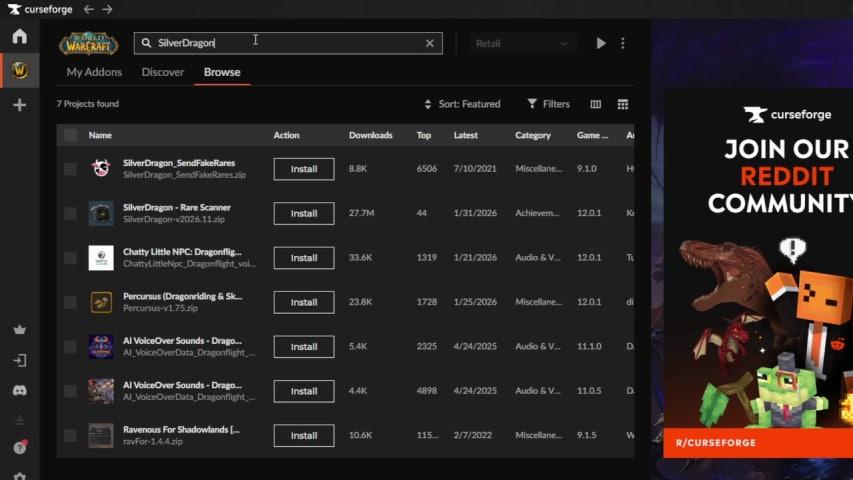Click the 7/10/2021 latest date cell
Viewport: 853px width, 480px height.
[475, 169]
